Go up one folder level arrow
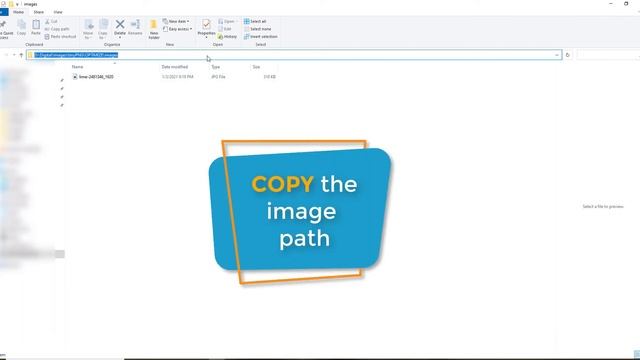Screen dimensions: 640x360 coord(21,55)
